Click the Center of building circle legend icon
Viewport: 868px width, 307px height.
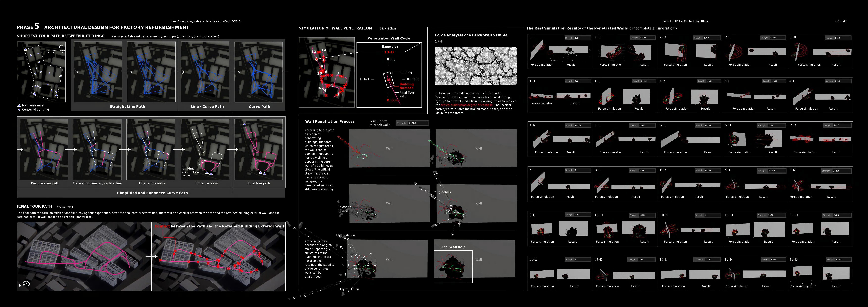[19, 110]
